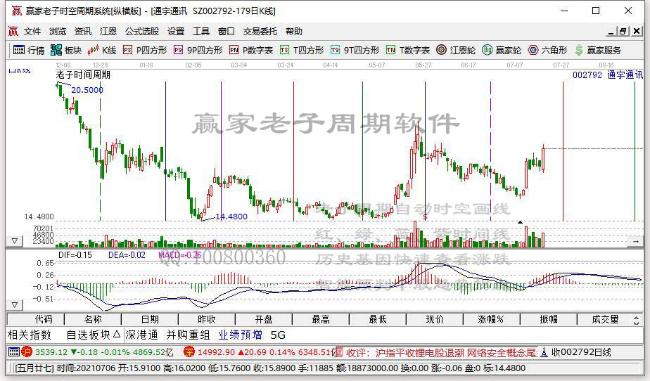Open the 交易委托 menu
The height and width of the screenshot is (381, 650).
[x=260, y=31]
